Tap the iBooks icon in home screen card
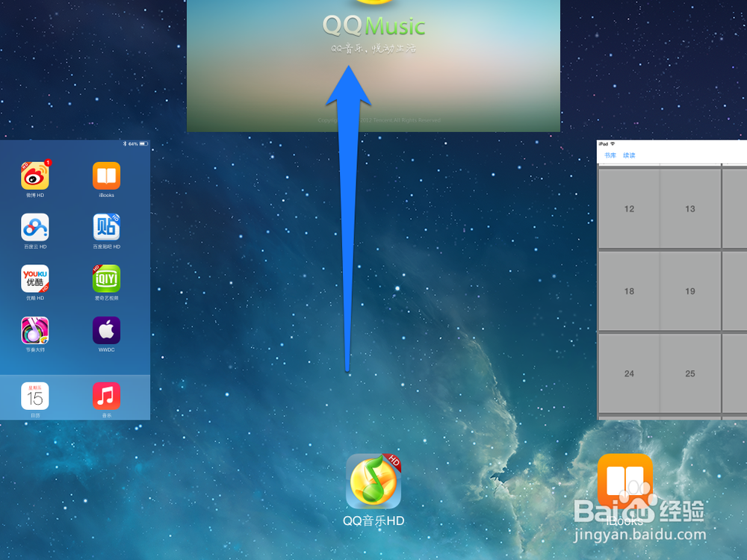This screenshot has width=747, height=560. pyautogui.click(x=106, y=175)
